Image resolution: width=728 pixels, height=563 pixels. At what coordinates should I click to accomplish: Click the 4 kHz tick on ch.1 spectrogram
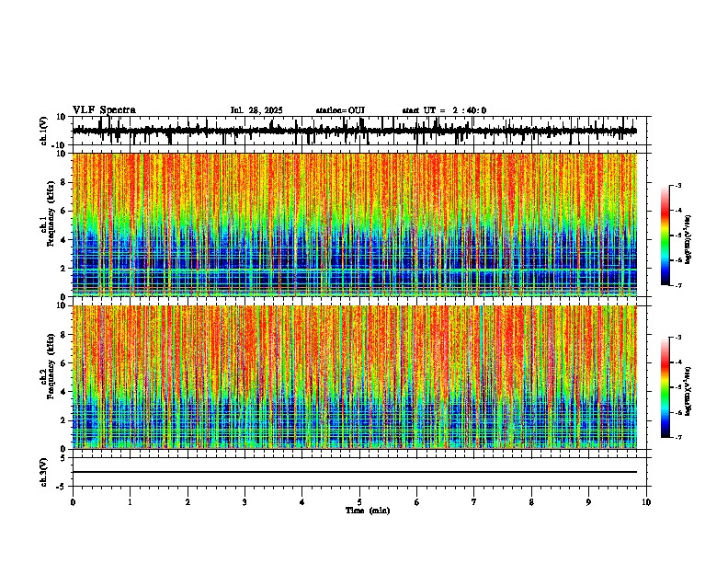click(x=64, y=240)
